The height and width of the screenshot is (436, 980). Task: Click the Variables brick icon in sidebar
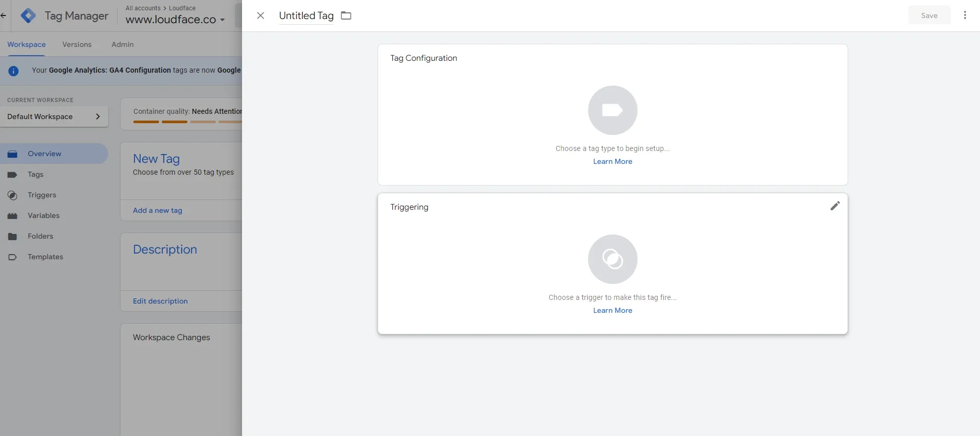coord(12,216)
